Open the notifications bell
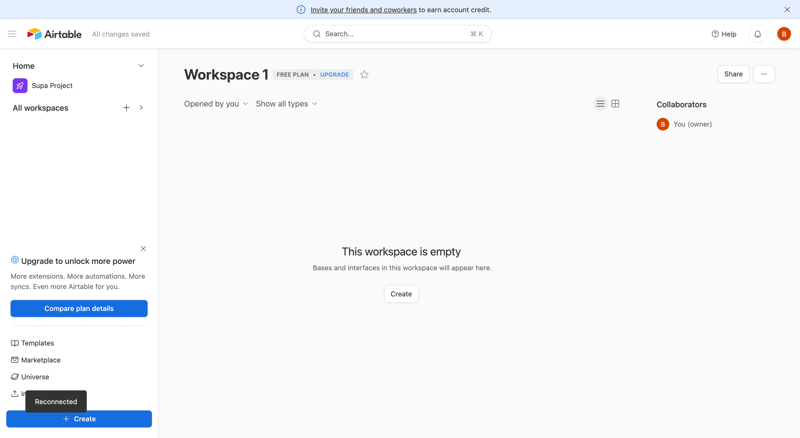 point(758,34)
